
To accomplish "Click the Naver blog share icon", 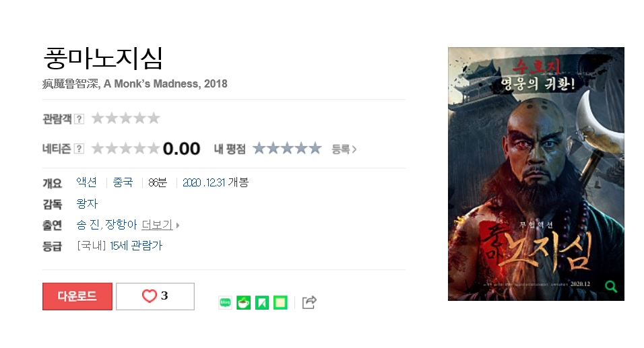I will tap(225, 302).
